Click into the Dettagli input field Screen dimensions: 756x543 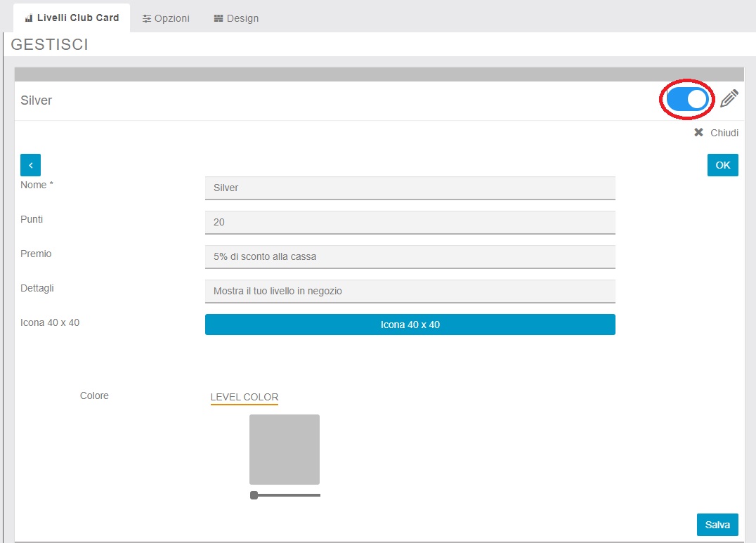410,291
